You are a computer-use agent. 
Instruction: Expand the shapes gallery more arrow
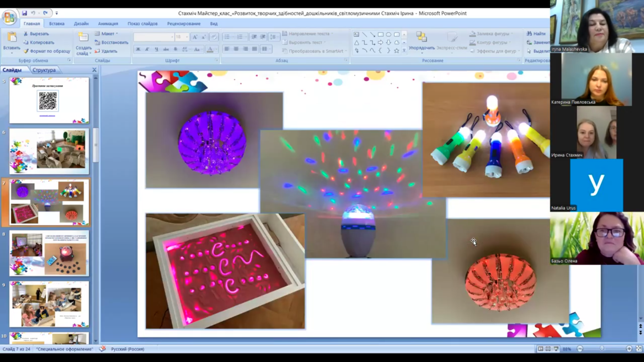pos(404,51)
